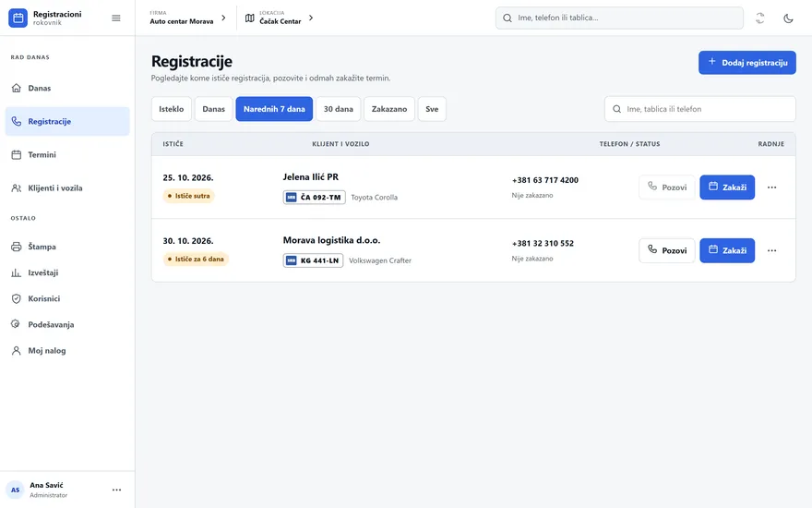Click the Registracioni rokovnik calendar logo
The height and width of the screenshot is (508, 812).
pyautogui.click(x=18, y=18)
